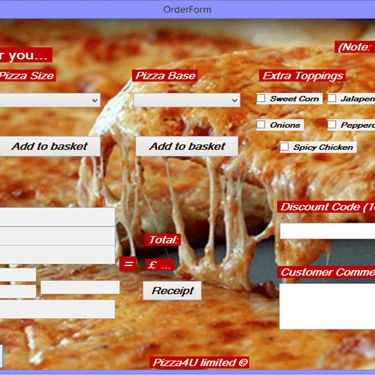Screen dimensions: 375x375
Task: Click into the Customer Comments text box
Action: tap(327, 306)
